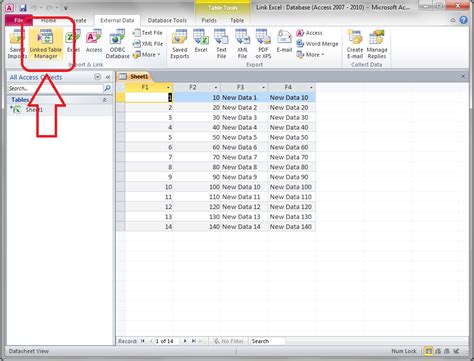Screen dimensions: 474x361
Task: Select cell New Data 100
Action: 292,187
